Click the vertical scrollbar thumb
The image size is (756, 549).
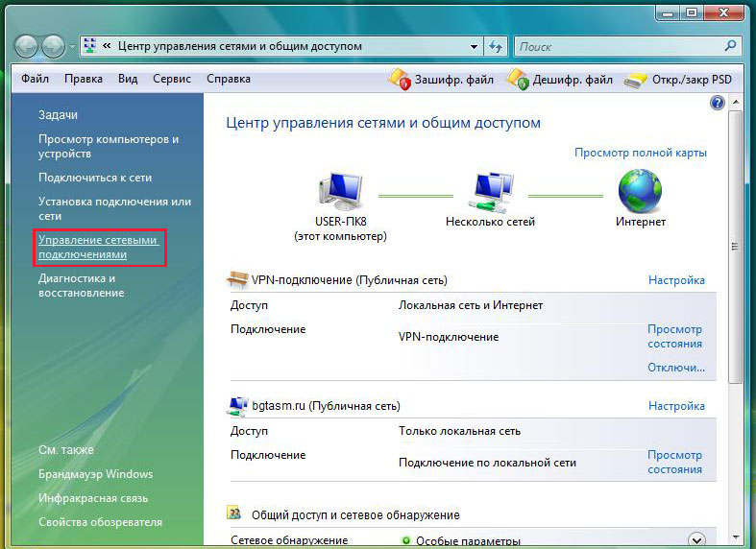(735, 247)
